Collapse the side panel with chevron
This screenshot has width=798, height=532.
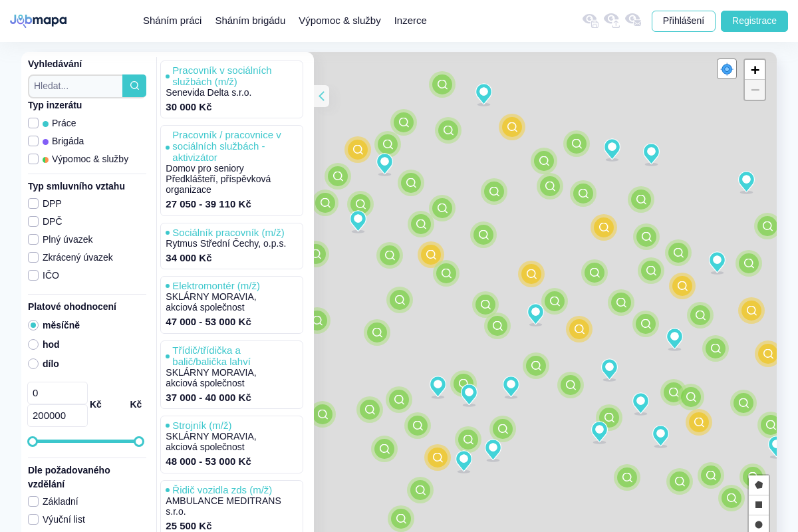click(321, 96)
